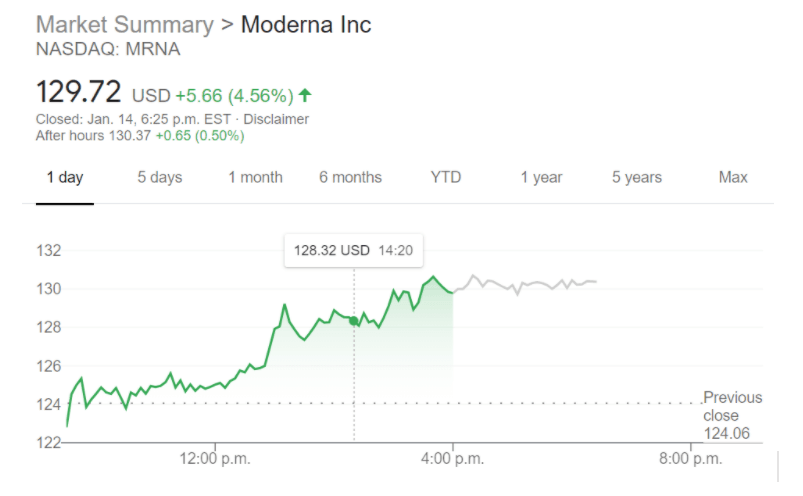Open the Disclaimer link
Screen dimensions: 803x496
pos(277,119)
